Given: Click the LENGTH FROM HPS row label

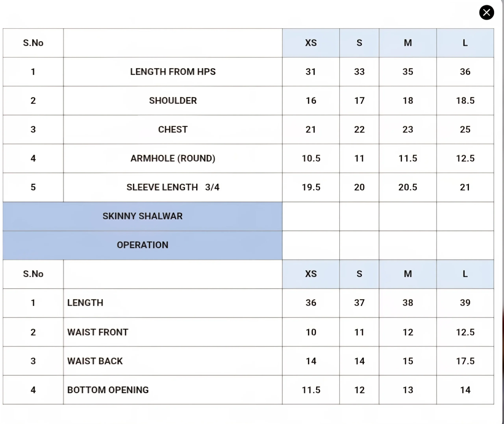Looking at the screenshot, I should (x=173, y=72).
